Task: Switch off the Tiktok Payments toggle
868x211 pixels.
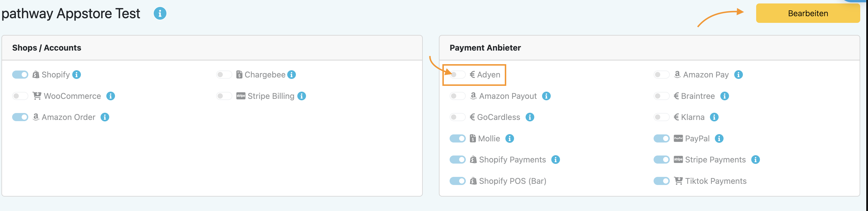Action: click(x=661, y=181)
